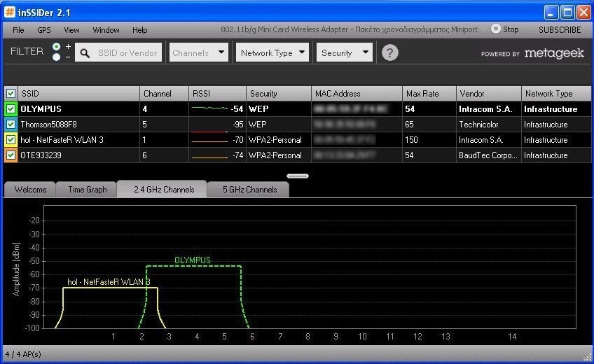
Task: Click the -95 RSSI value for Thomson5088F8
Action: [238, 125]
